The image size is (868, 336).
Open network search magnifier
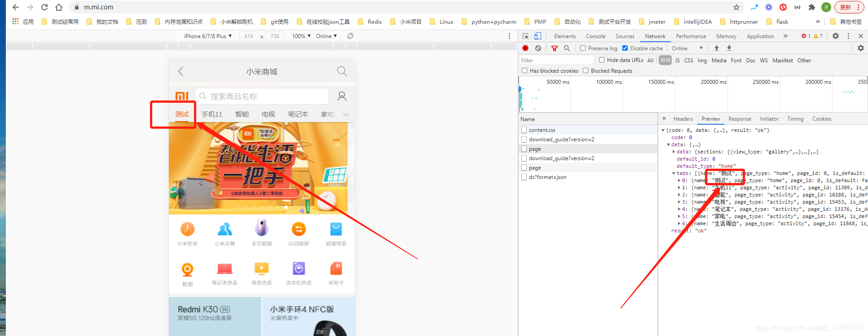[x=567, y=48]
